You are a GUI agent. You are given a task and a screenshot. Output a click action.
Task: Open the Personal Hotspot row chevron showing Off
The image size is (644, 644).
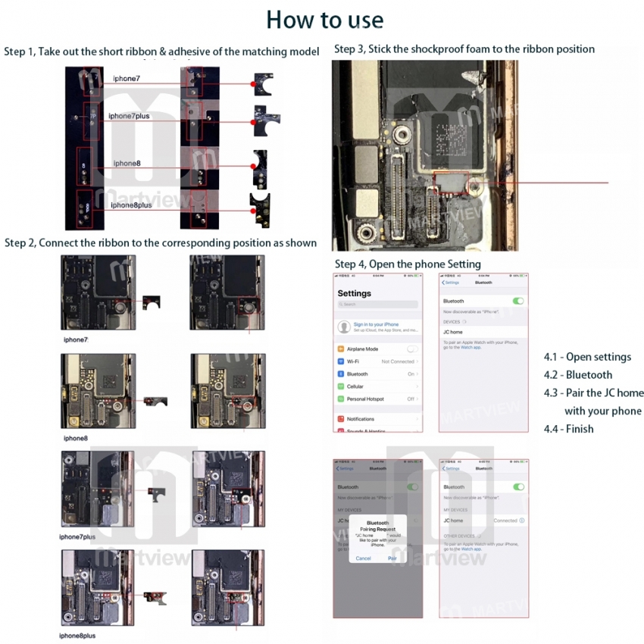pos(417,399)
